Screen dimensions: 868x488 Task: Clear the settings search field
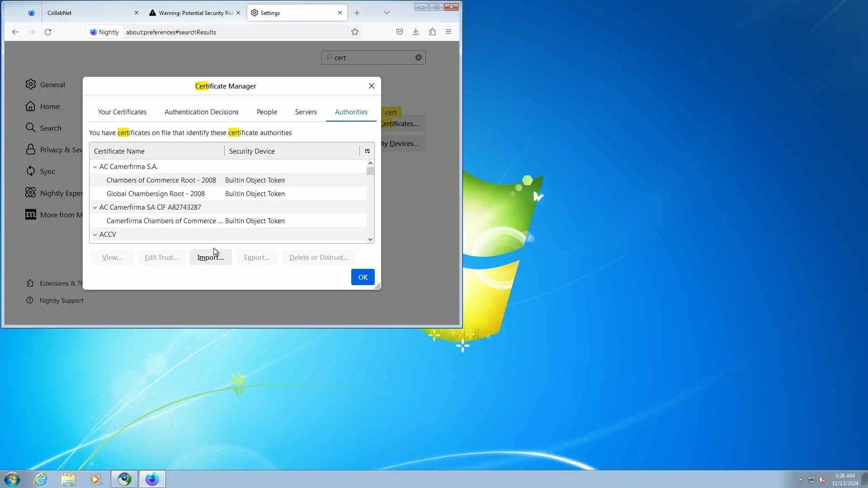[x=419, y=57]
